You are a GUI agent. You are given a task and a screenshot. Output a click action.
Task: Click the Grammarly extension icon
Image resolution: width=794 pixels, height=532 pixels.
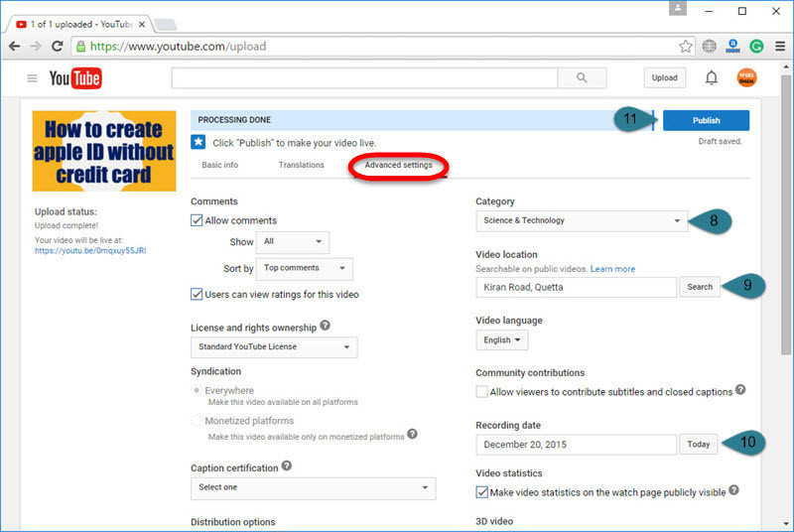tap(756, 47)
